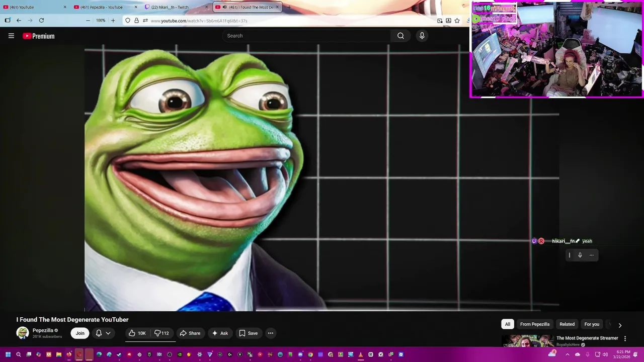Start voice search with microphone icon
The height and width of the screenshot is (362, 644).
point(422,36)
